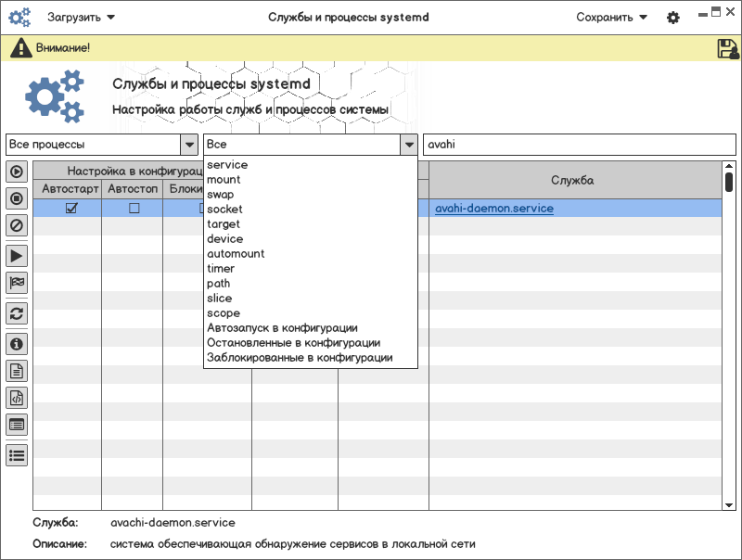Choose 'Автозапуск в конфигурации' list option
Viewport: 742px width, 560px height.
coord(282,328)
